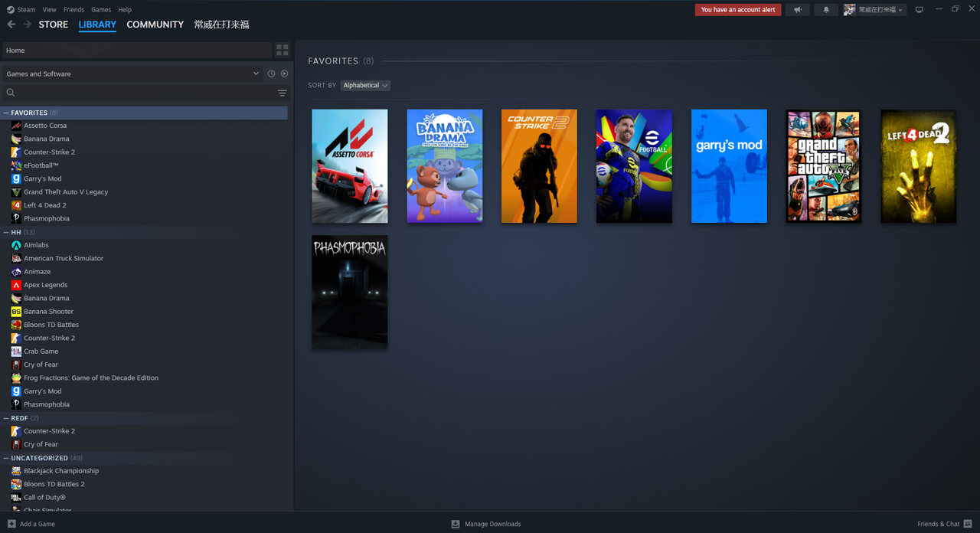Go back with the left arrow
The height and width of the screenshot is (533, 980).
pos(11,25)
